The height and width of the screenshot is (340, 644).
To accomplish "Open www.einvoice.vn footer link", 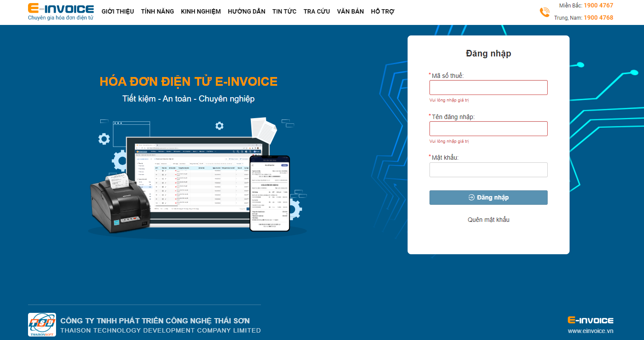I will click(x=591, y=331).
